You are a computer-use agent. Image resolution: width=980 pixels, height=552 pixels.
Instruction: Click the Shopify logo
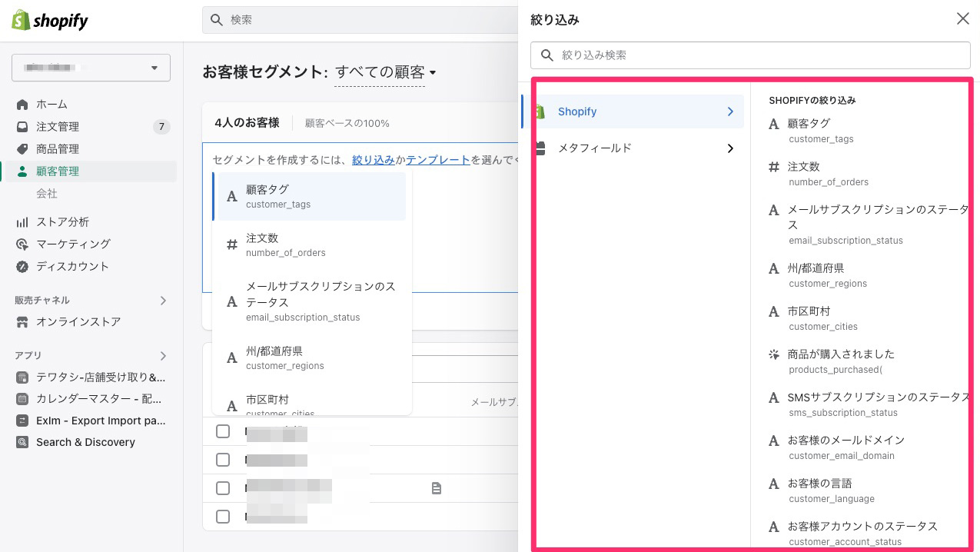point(50,21)
